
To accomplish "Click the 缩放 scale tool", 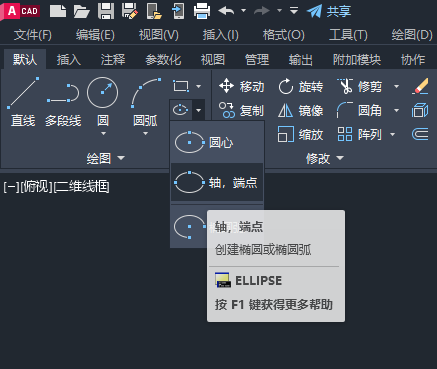I will [x=301, y=134].
